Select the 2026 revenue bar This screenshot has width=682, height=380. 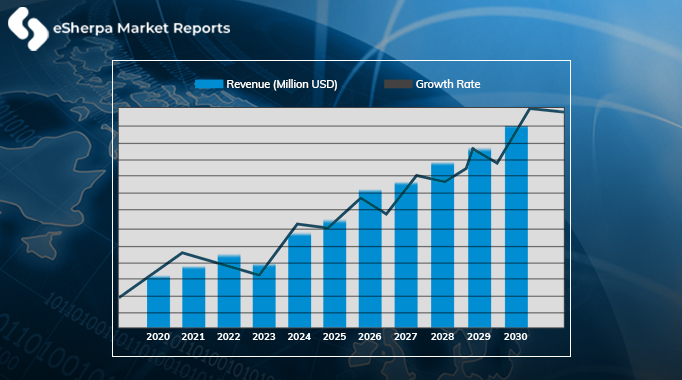pos(370,259)
